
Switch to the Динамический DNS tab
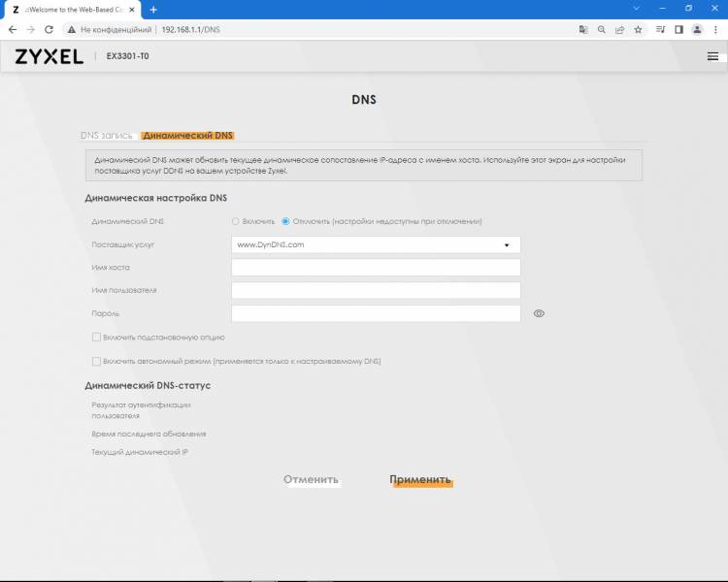click(x=187, y=136)
